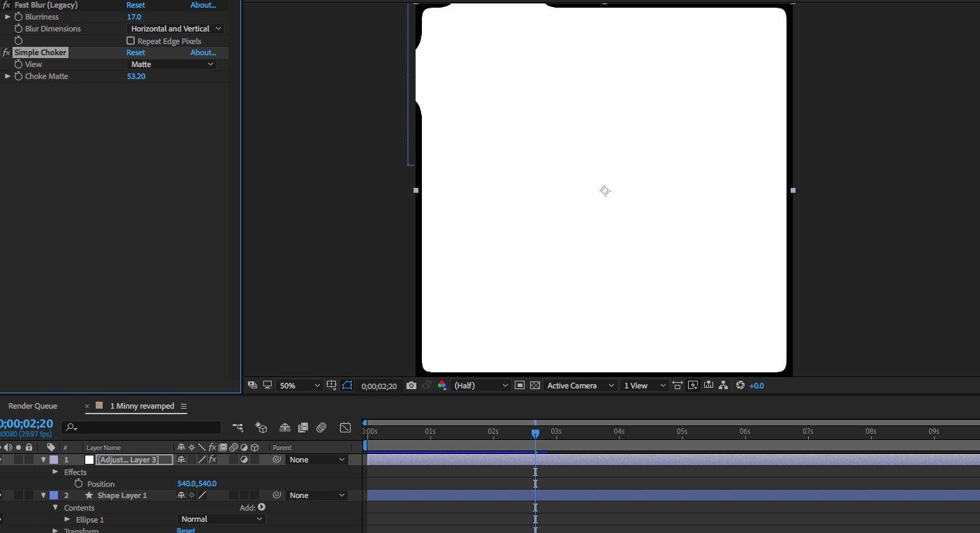Toggle the Simple Choker fx switch
980x533 pixels.
(6, 52)
